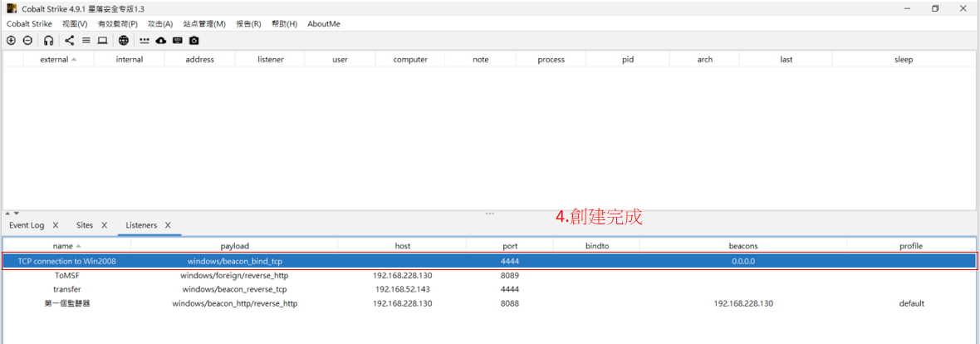Switch to the Event Log tab
The height and width of the screenshot is (344, 980).
27,225
